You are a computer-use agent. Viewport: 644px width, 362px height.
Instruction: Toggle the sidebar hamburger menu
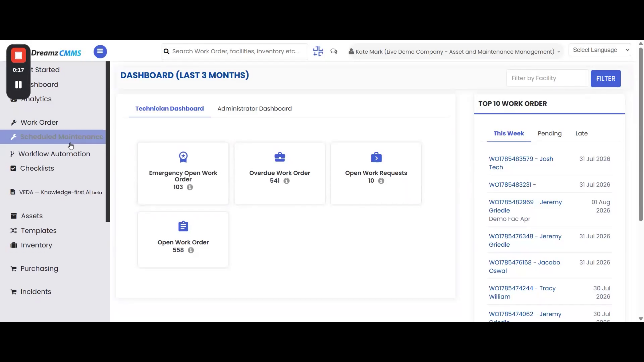click(100, 51)
